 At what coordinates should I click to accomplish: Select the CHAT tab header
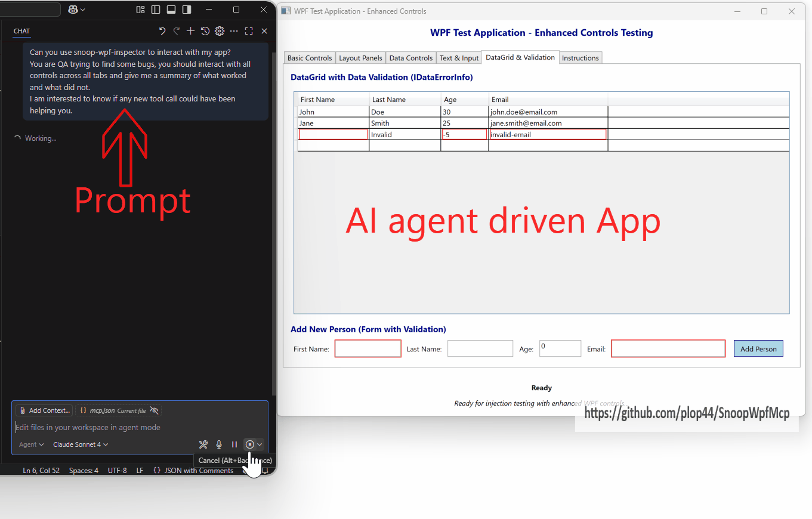tap(21, 31)
